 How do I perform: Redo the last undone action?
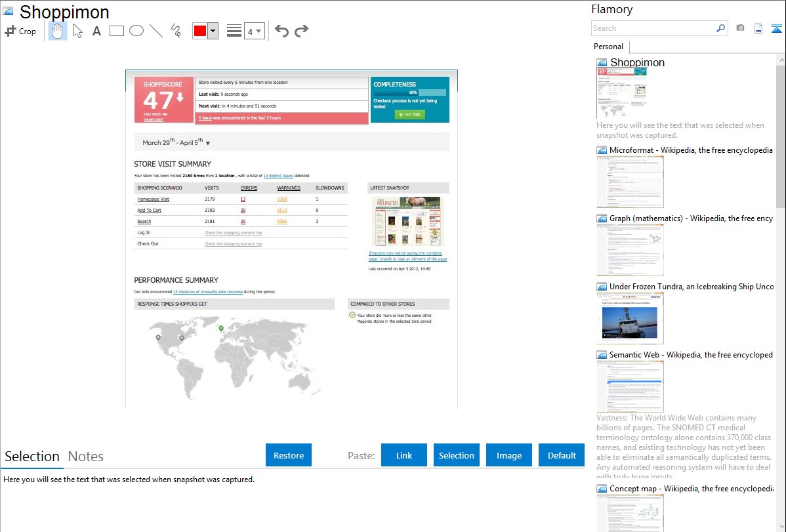302,31
